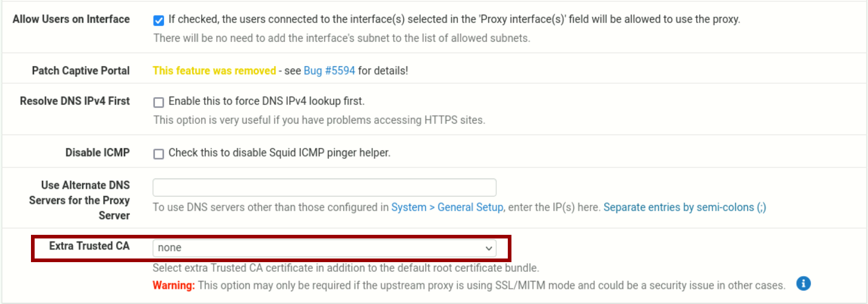The width and height of the screenshot is (868, 304).
Task: Click the 'Allow Users on Interface' label
Action: 71,19
